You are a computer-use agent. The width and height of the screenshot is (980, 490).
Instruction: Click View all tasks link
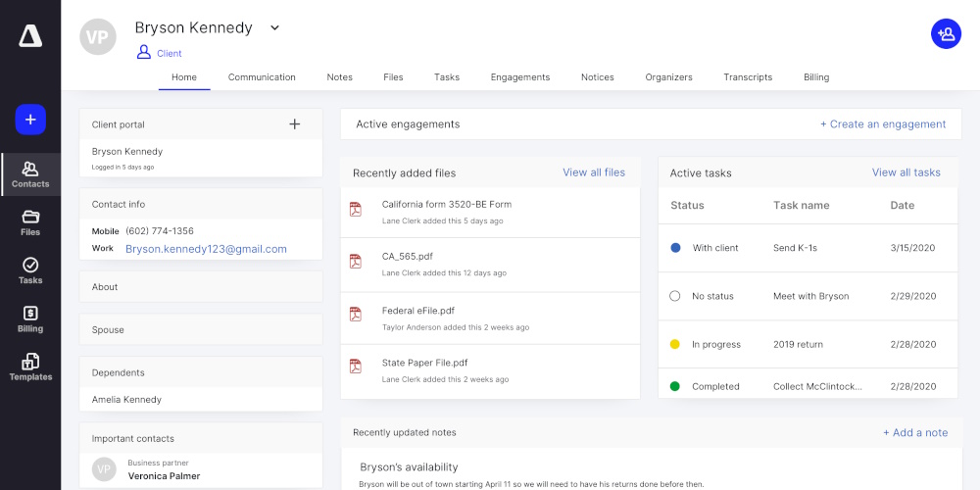906,172
